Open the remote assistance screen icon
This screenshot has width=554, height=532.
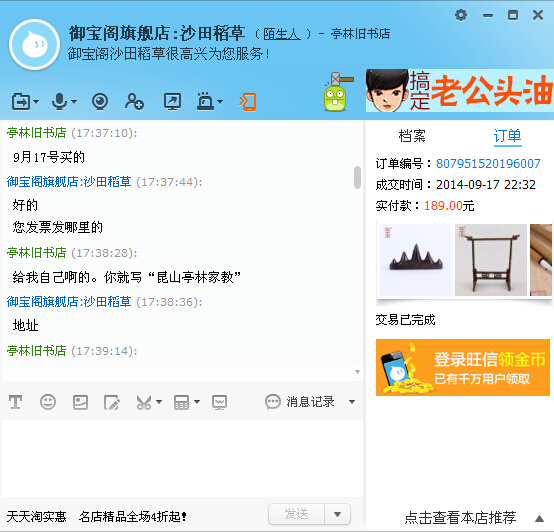click(x=172, y=101)
